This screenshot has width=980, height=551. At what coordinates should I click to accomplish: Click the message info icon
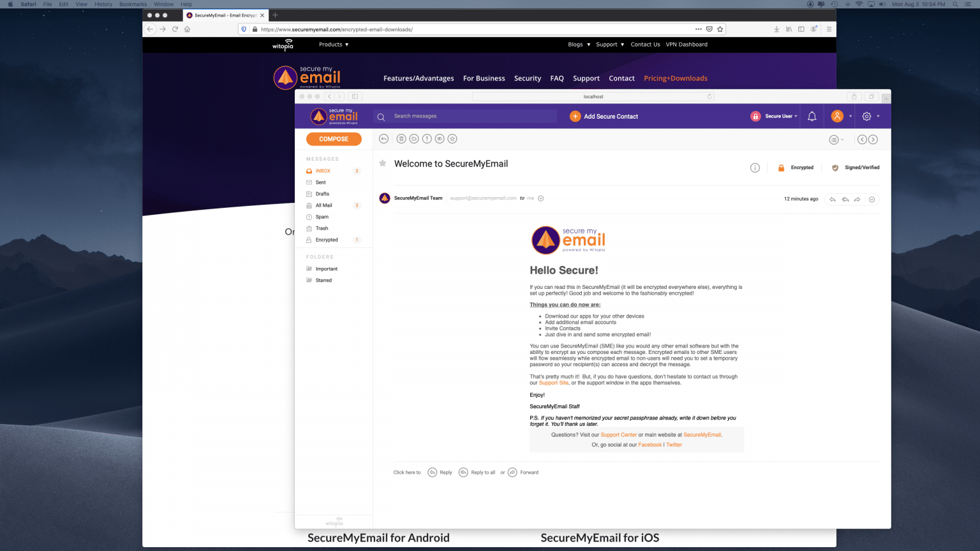pyautogui.click(x=755, y=168)
